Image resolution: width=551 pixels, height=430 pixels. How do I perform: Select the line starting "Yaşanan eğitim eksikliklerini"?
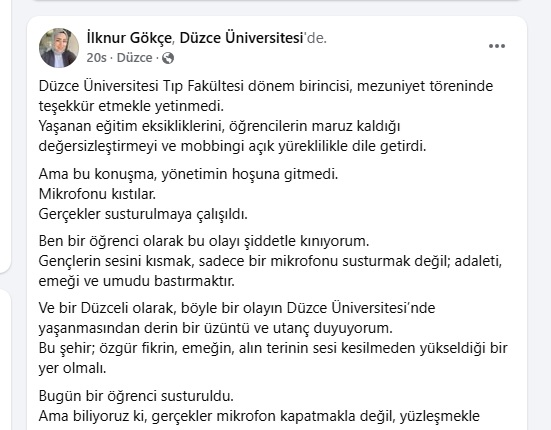[220, 126]
